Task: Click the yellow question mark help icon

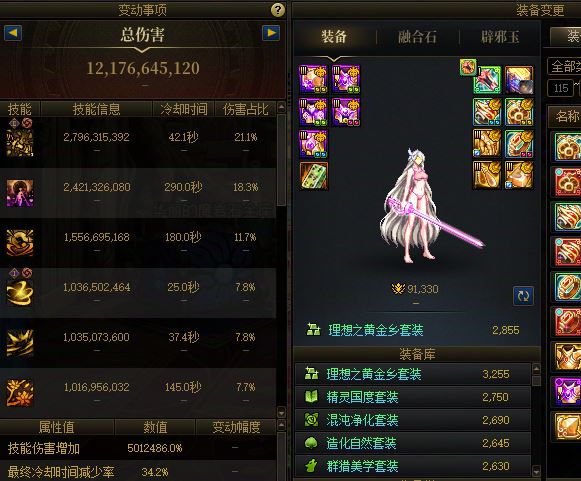Action: point(278,10)
